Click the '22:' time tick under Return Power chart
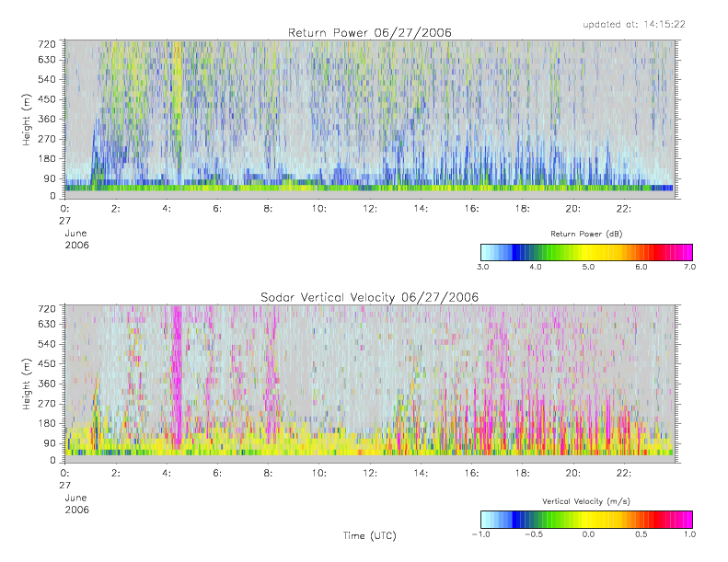This screenshot has height=562, width=728. 624,209
